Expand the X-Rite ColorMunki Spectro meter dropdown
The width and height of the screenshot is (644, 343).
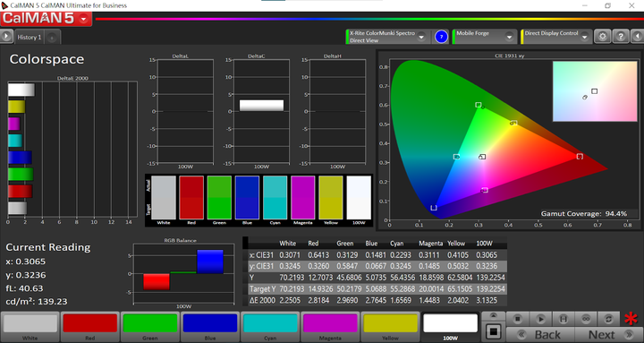tap(421, 37)
